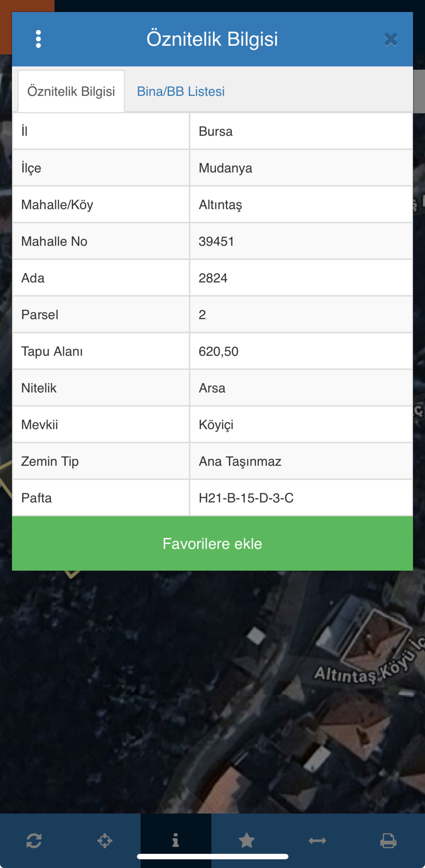The image size is (425, 868).
Task: Click the Mahalle No value 39451
Action: pos(216,241)
